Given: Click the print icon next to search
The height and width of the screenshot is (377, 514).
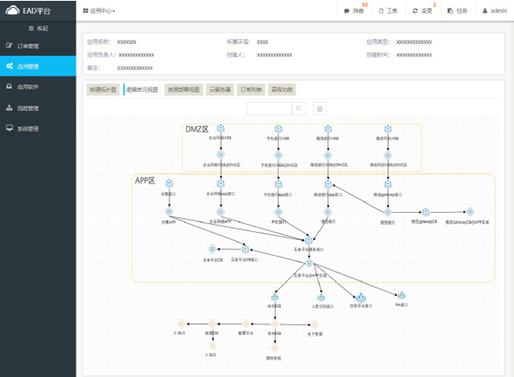Looking at the screenshot, I should 320,108.
